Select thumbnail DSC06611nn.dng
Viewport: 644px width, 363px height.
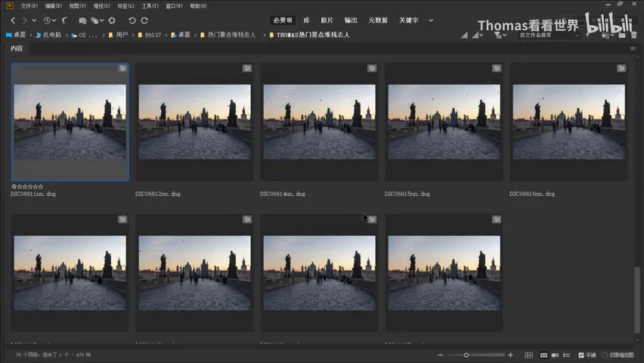click(x=70, y=122)
